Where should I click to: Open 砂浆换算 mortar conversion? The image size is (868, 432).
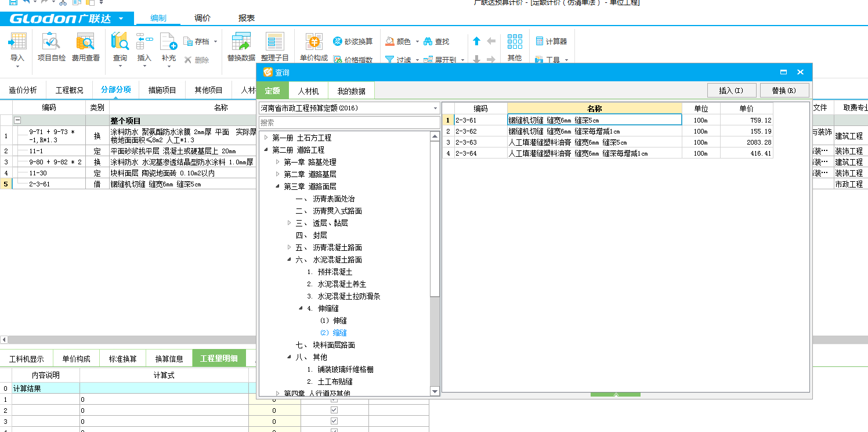tap(353, 42)
